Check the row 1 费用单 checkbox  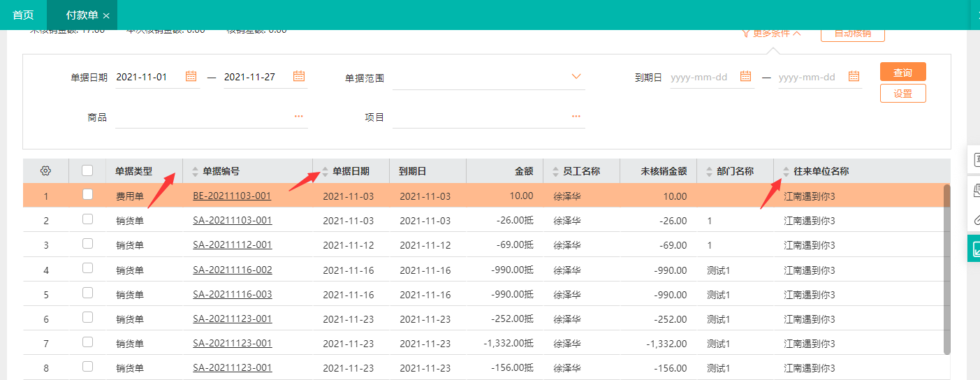pos(87,195)
